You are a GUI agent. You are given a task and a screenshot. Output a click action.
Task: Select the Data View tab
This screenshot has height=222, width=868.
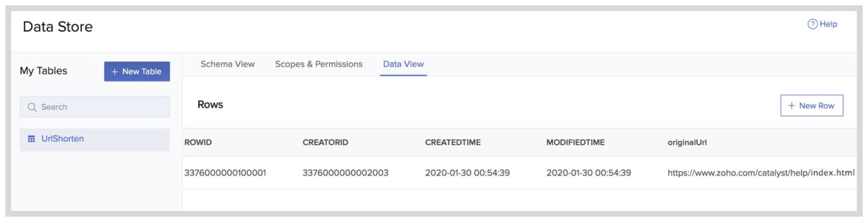(403, 64)
